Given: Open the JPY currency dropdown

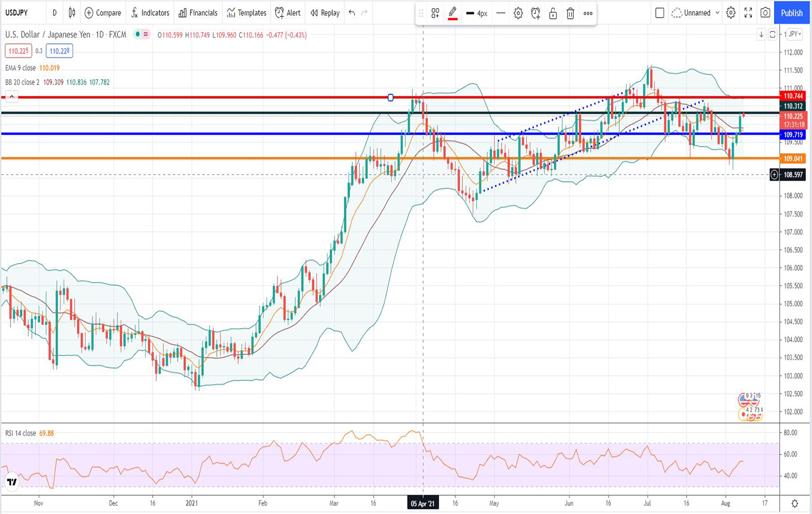Looking at the screenshot, I should (794, 34).
